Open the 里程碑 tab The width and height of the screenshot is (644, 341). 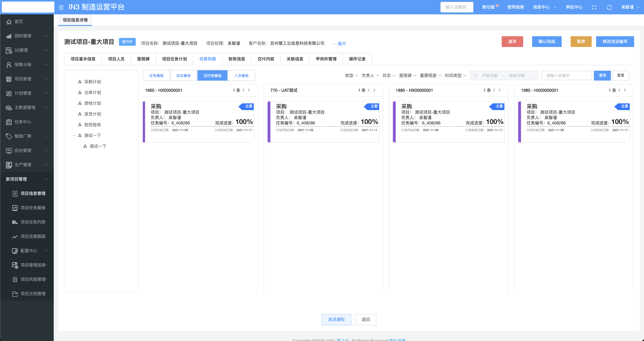pyautogui.click(x=143, y=59)
